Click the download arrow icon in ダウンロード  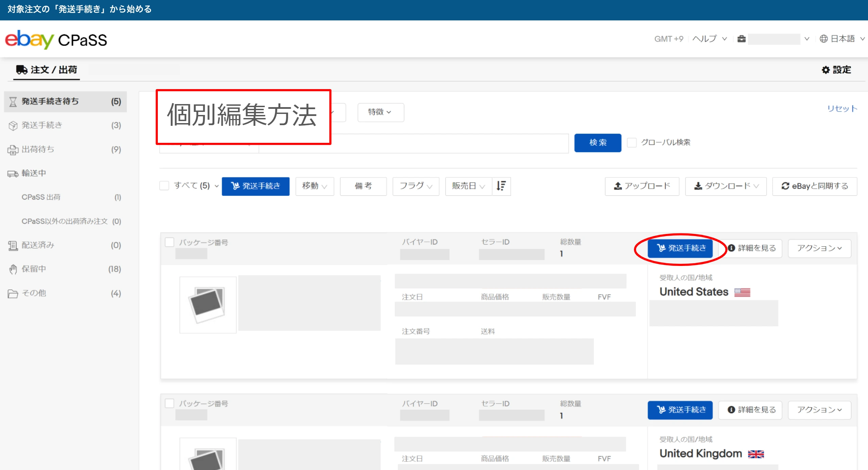[x=698, y=186]
